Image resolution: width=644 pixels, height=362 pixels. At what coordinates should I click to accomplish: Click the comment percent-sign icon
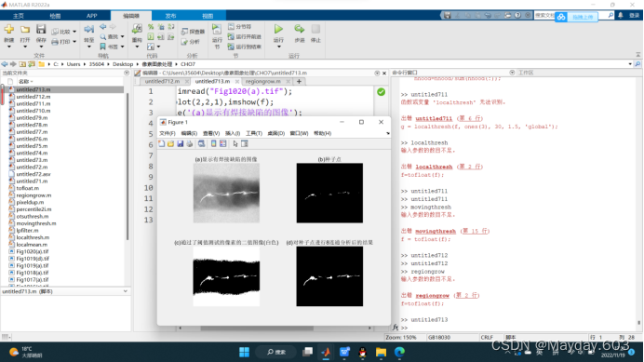(151, 27)
